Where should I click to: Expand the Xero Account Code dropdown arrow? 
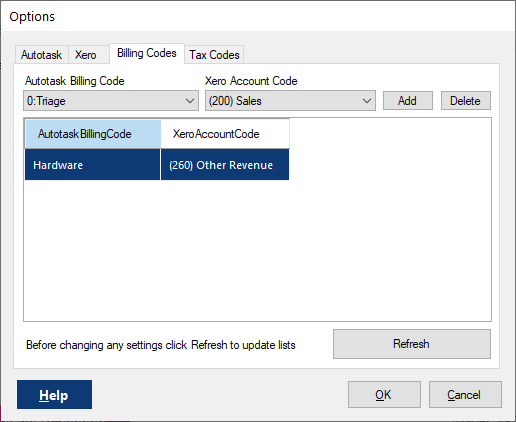(x=367, y=101)
